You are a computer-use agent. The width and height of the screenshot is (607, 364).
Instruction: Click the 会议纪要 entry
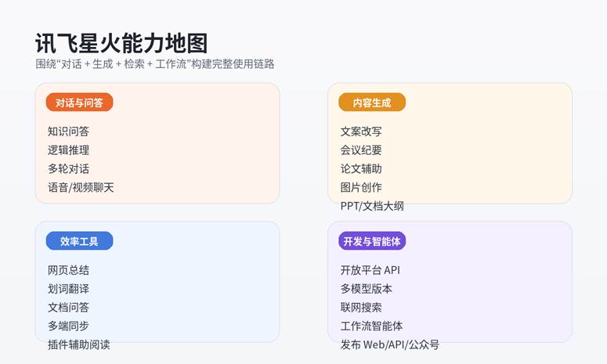(361, 150)
